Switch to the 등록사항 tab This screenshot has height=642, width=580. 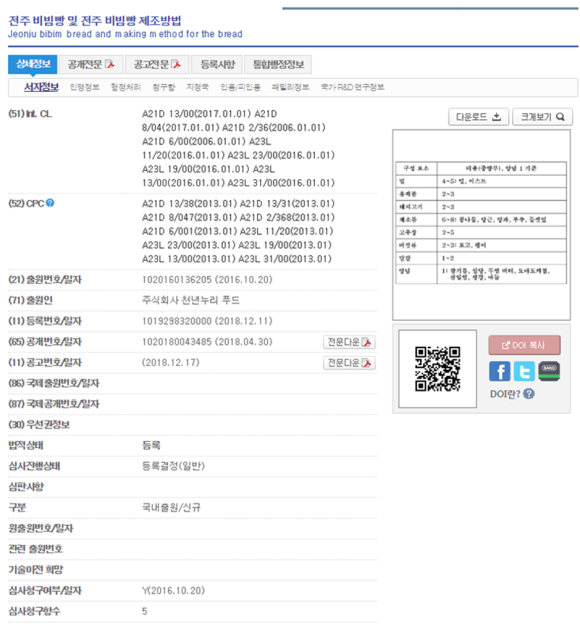217,64
